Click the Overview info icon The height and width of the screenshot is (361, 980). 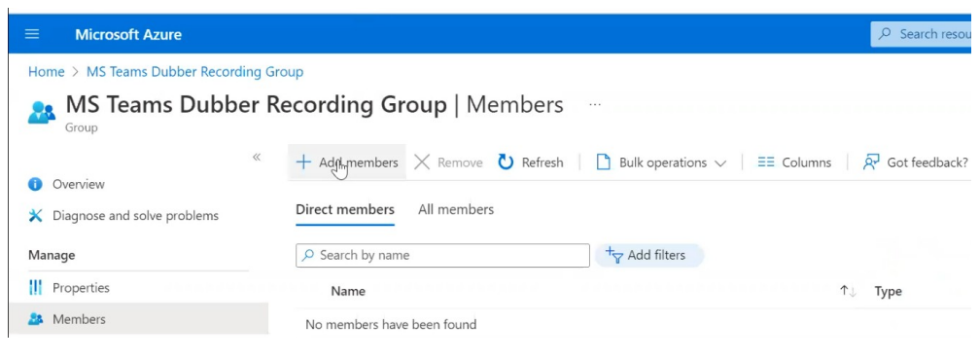click(x=36, y=185)
